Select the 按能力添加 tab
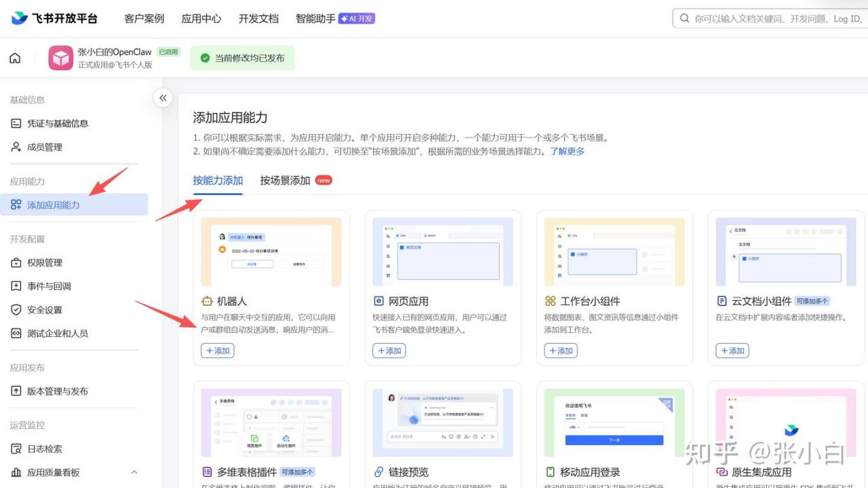 click(218, 180)
